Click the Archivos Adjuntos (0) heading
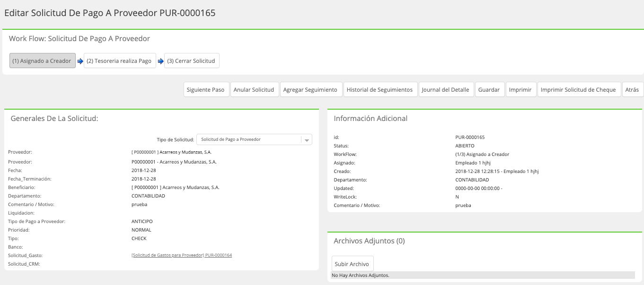The image size is (644, 285). point(369,241)
